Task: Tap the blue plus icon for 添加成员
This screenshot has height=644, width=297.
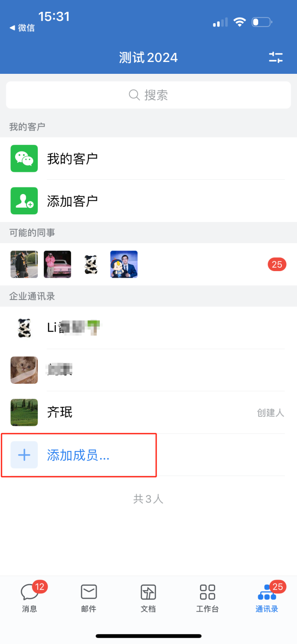Action: point(24,455)
